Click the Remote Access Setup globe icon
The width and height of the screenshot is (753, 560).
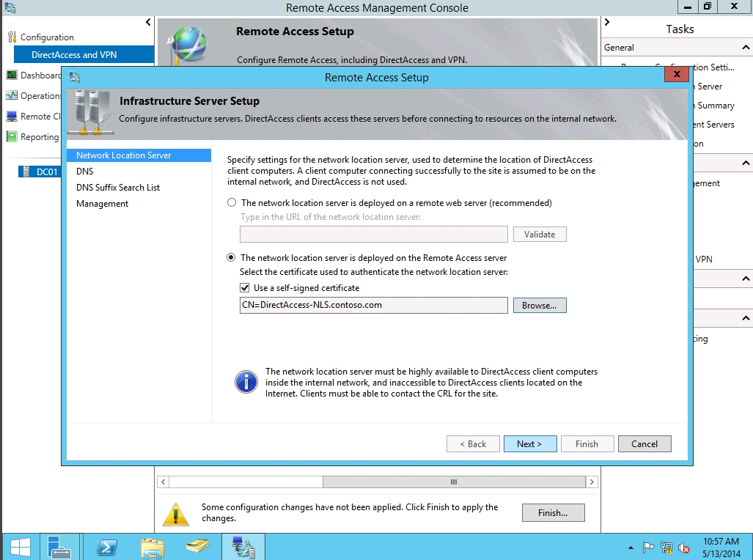tap(188, 45)
